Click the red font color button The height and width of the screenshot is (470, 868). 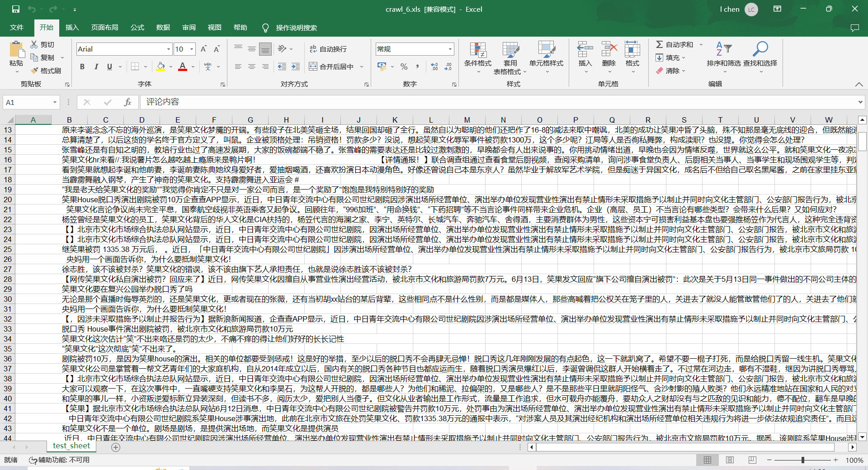(183, 66)
